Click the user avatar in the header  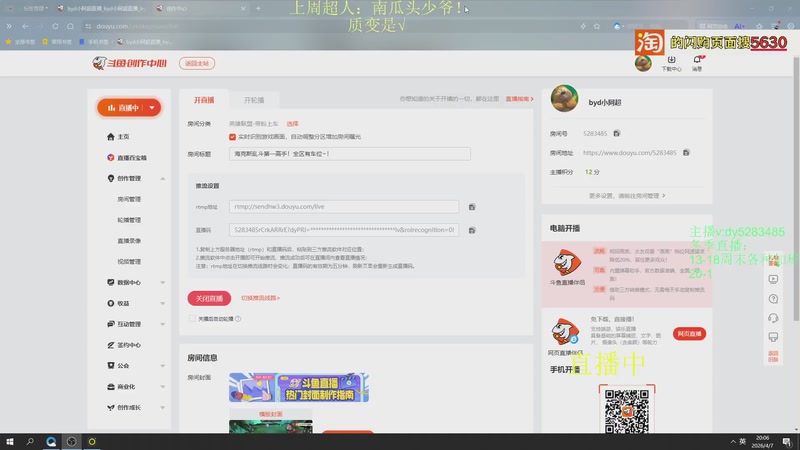(x=643, y=63)
